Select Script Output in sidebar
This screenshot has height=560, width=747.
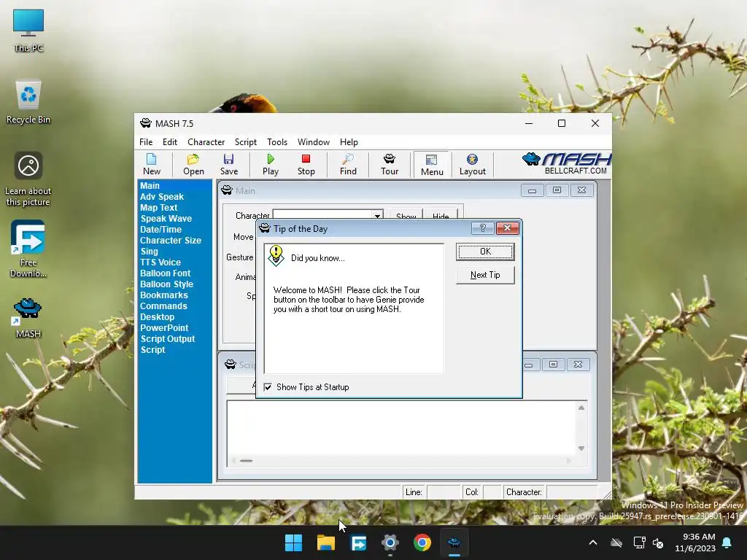pyautogui.click(x=168, y=339)
